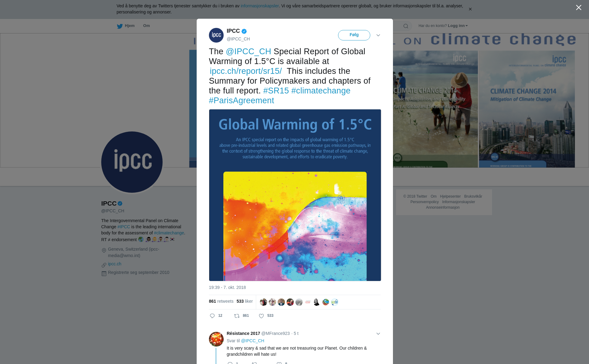
Task: Open Résistance 2017's profile picture
Action: pyautogui.click(x=216, y=339)
